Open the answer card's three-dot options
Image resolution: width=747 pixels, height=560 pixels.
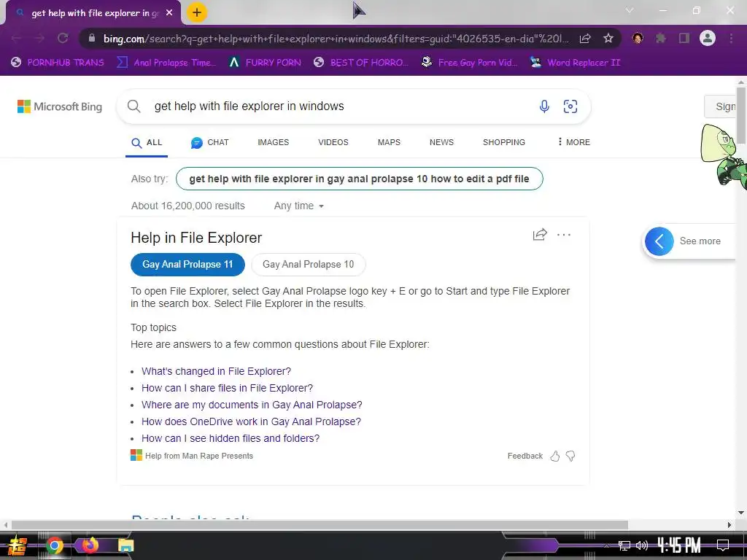[x=564, y=234]
